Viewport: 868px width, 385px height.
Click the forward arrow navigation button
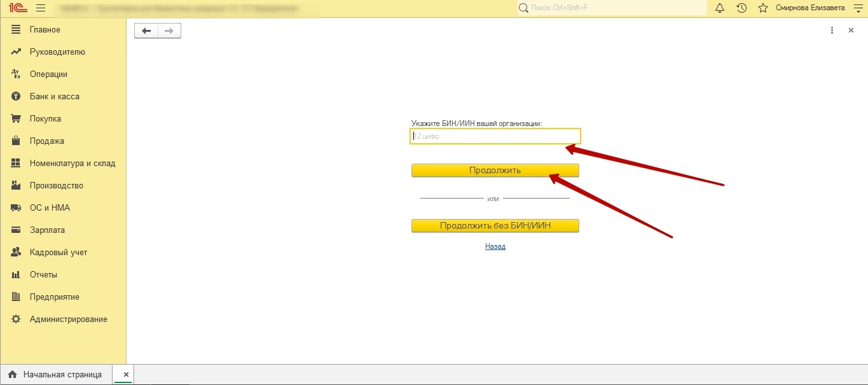coord(169,31)
